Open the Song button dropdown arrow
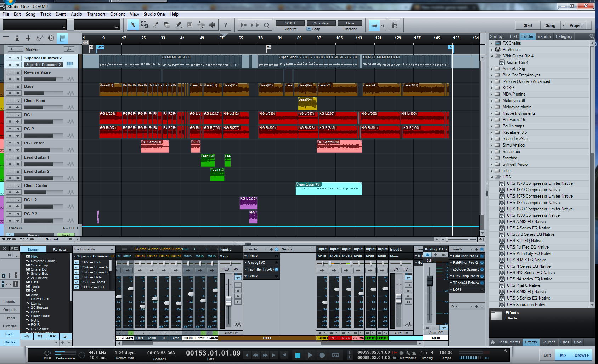The image size is (598, 364). pos(563,25)
